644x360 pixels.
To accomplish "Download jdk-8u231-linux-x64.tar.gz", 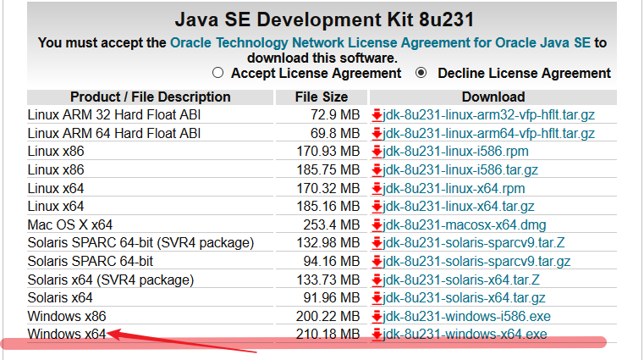I will click(x=459, y=207).
